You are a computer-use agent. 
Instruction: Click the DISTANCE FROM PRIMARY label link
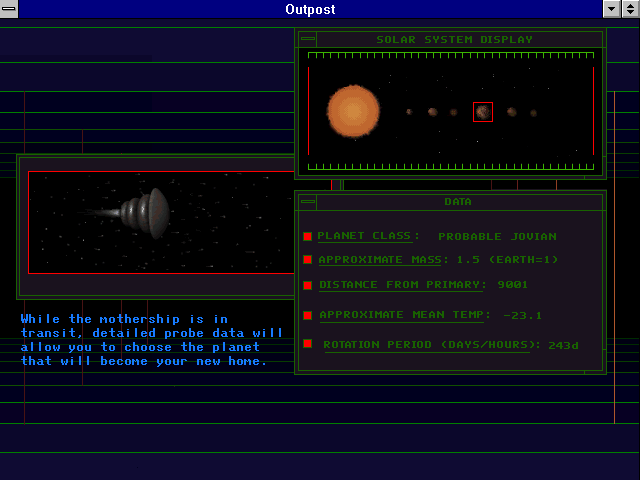pyautogui.click(x=402, y=285)
